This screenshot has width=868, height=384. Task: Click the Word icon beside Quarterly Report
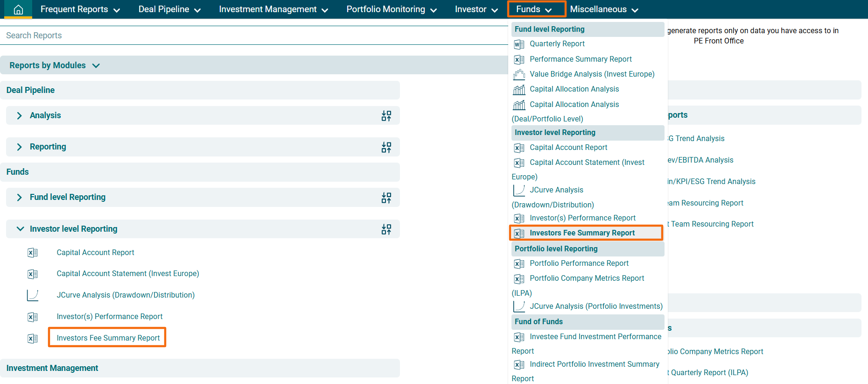pos(519,44)
